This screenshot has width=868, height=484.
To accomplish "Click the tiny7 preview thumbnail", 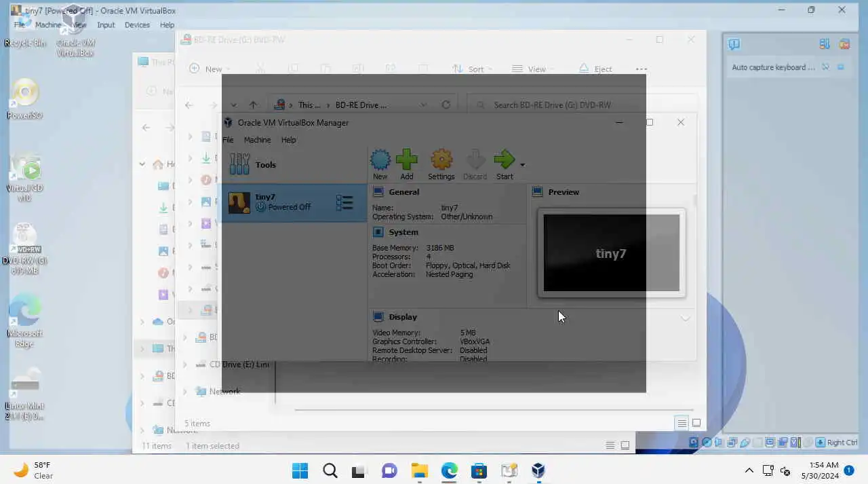I will coord(611,253).
